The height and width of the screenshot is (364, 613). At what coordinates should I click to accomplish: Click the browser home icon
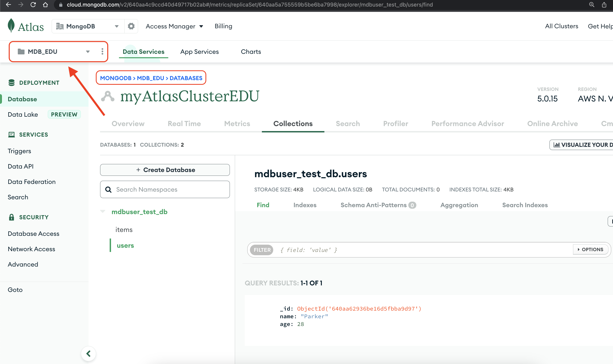click(x=45, y=4)
